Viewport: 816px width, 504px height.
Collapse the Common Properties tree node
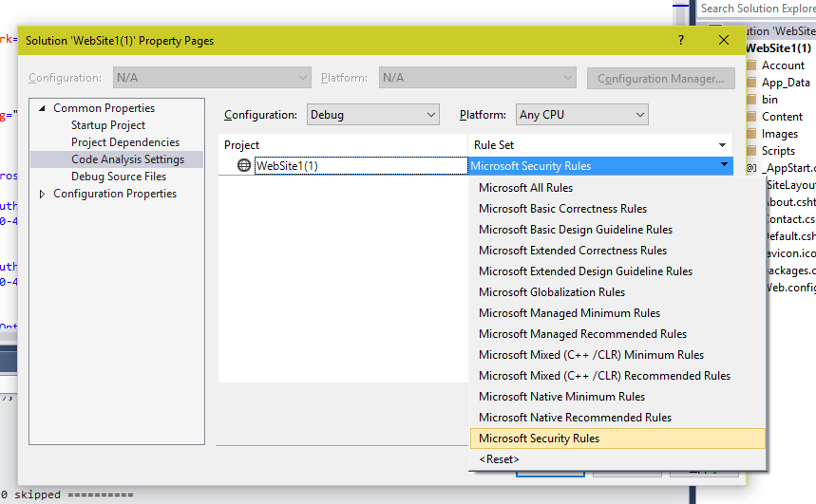pyautogui.click(x=42, y=108)
